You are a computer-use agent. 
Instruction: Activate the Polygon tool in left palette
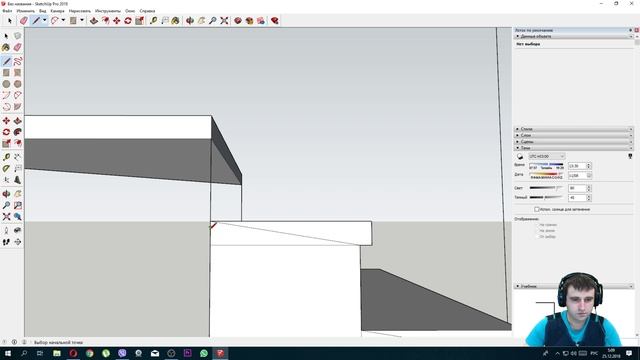tap(17, 84)
